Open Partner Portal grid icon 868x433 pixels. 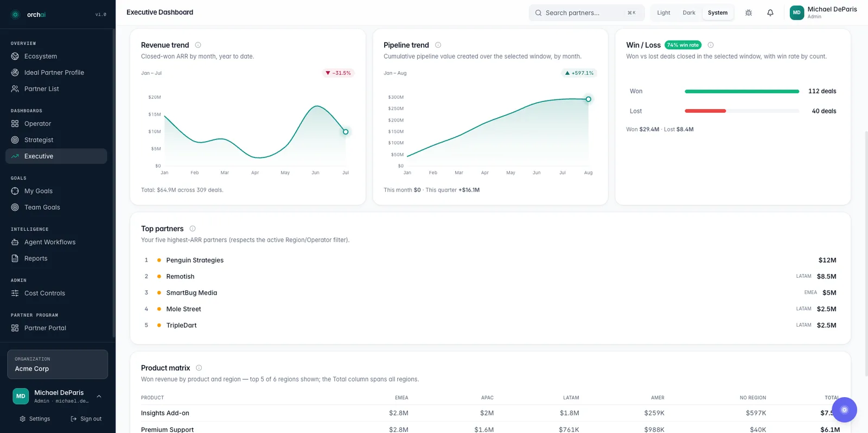(x=15, y=328)
